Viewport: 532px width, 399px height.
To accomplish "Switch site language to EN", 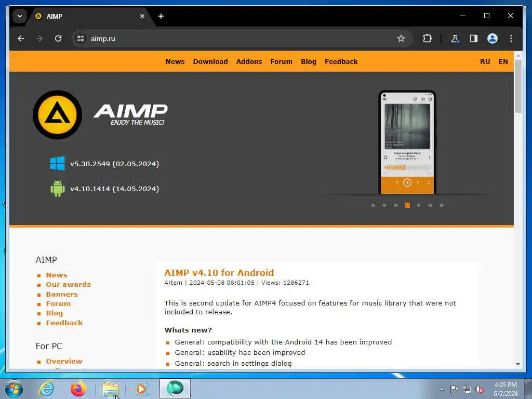I will pos(503,62).
